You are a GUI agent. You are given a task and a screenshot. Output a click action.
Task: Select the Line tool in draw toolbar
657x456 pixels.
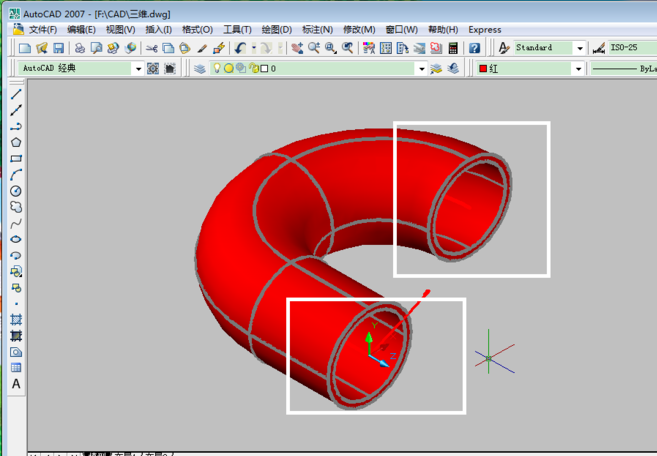pyautogui.click(x=16, y=95)
